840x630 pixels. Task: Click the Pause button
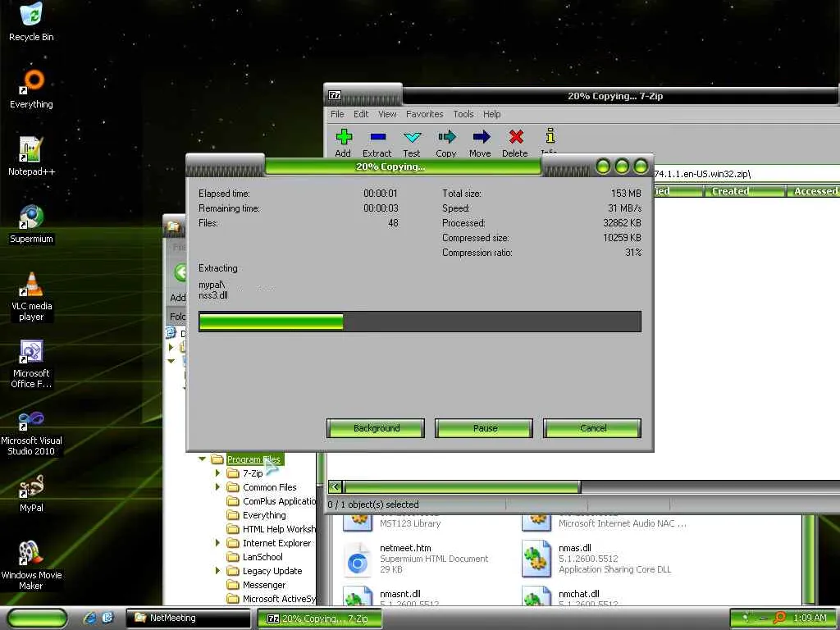coord(484,428)
